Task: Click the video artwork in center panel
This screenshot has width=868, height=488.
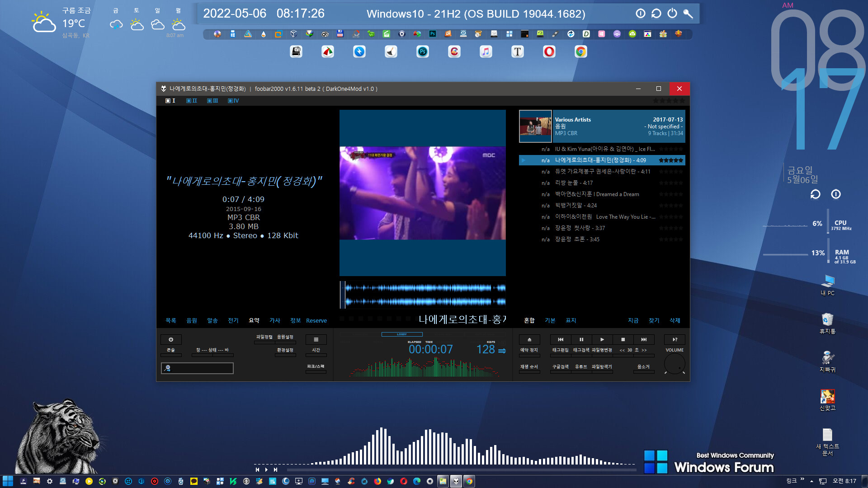Action: 423,193
